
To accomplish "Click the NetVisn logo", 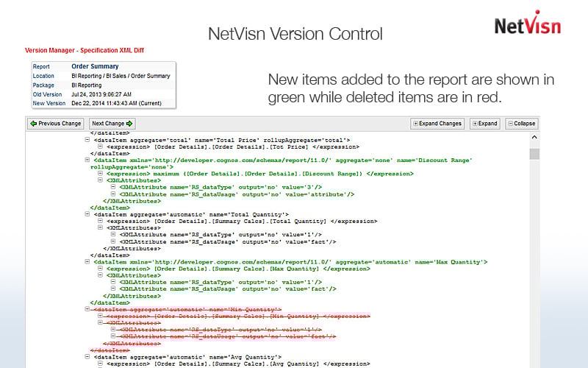I will tap(528, 23).
